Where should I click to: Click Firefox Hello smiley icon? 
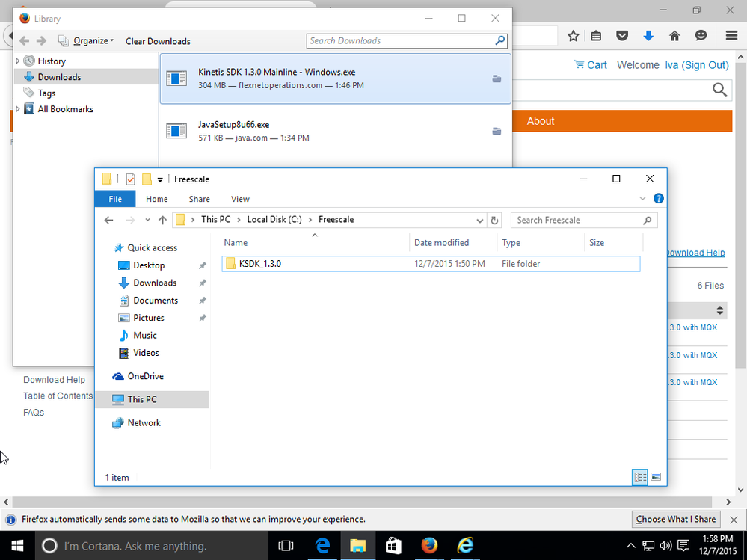[x=701, y=36]
